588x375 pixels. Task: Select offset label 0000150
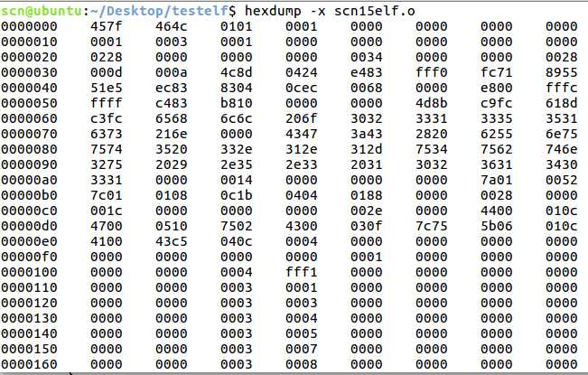coord(29,349)
